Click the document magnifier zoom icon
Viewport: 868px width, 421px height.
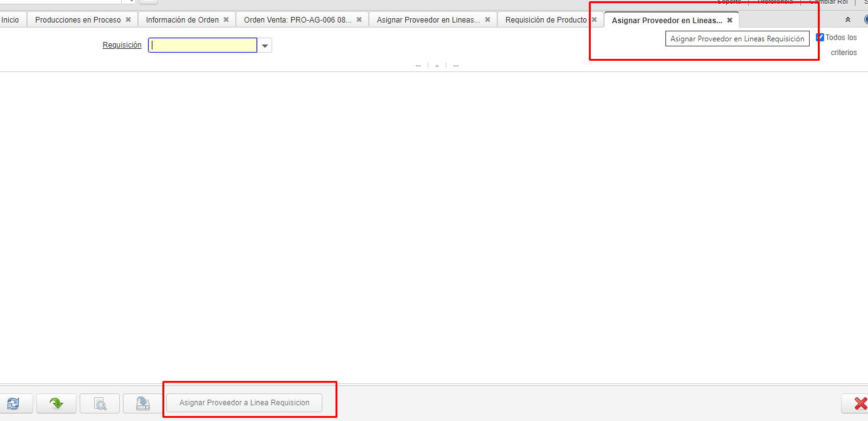100,403
